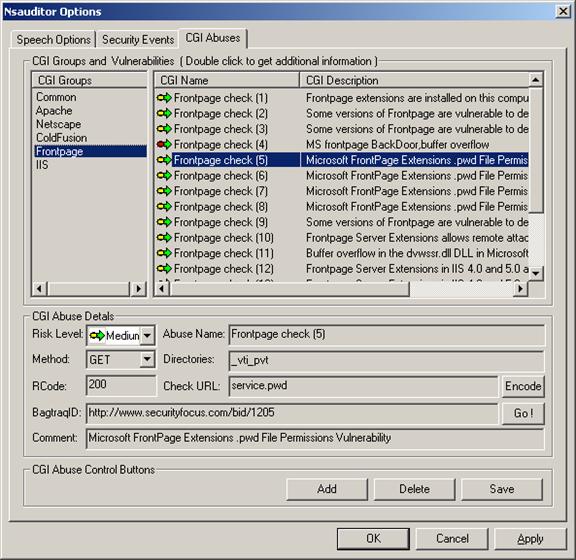Viewport: 576px width, 560px height.
Task: Select the Frontpage CGI group
Action: pos(90,151)
